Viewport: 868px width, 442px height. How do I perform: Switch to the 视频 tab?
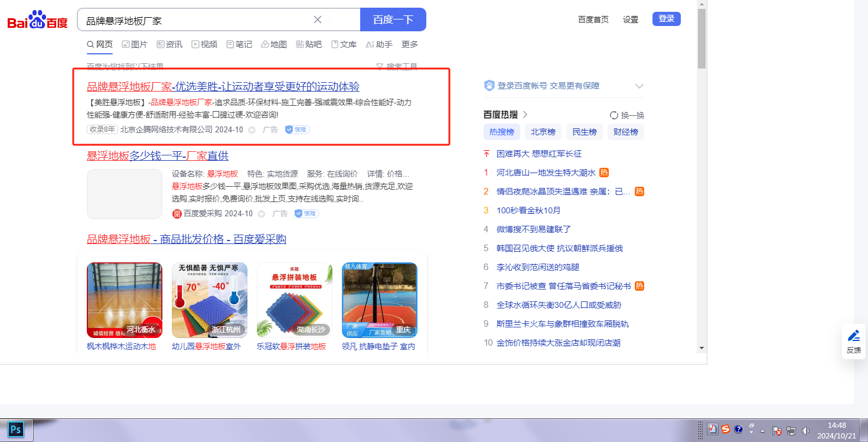coord(204,44)
